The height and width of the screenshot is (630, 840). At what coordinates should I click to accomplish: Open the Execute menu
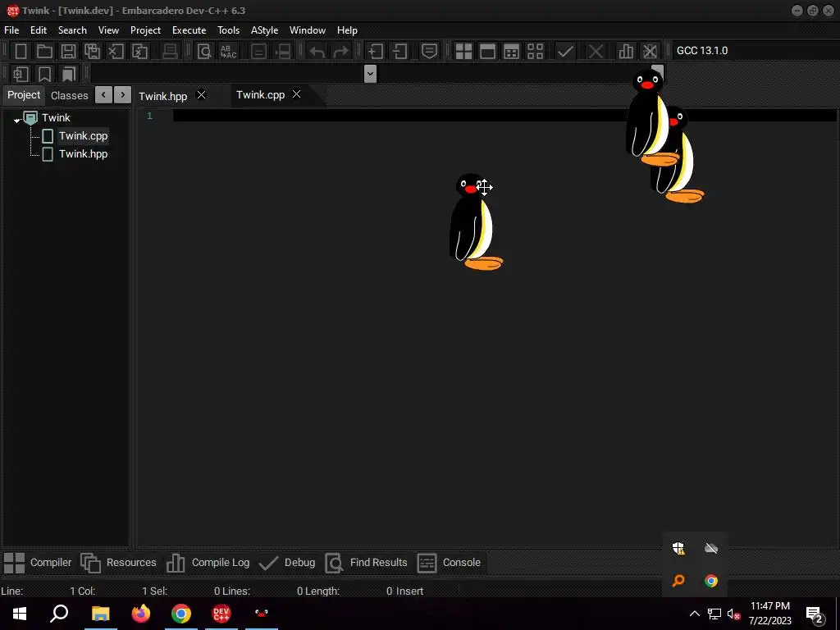[x=189, y=30]
